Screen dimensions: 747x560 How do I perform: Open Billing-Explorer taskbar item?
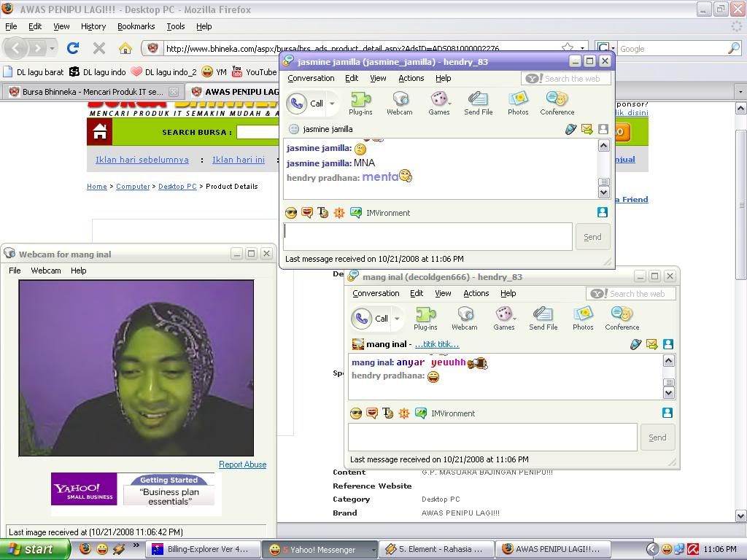(x=203, y=550)
